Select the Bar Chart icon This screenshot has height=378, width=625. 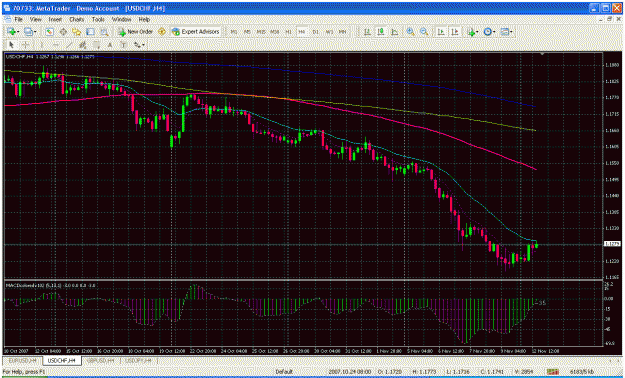[367, 32]
